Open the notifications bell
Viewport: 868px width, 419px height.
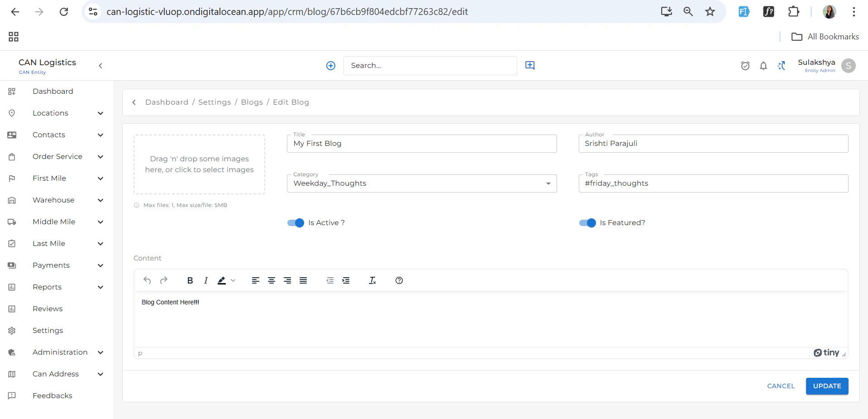click(763, 66)
